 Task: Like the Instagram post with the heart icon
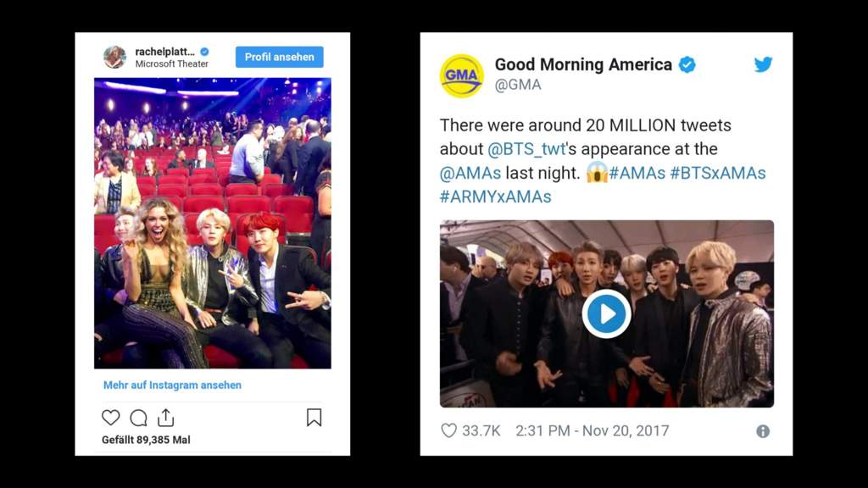[x=111, y=418]
